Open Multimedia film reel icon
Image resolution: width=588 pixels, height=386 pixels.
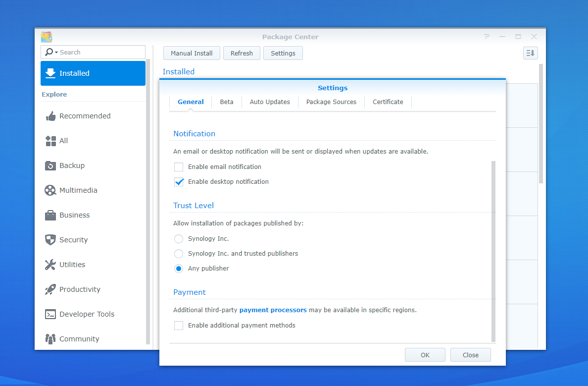click(50, 190)
